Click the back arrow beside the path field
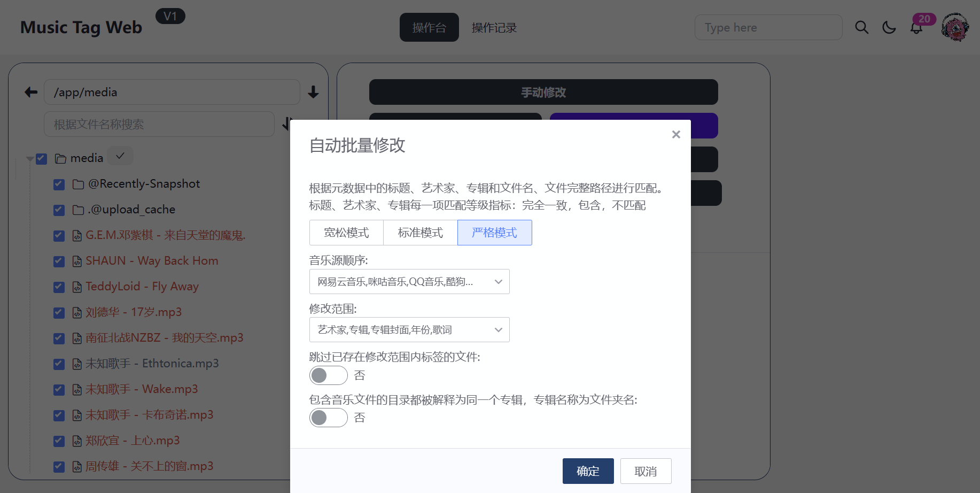This screenshot has width=980, height=493. coord(31,92)
